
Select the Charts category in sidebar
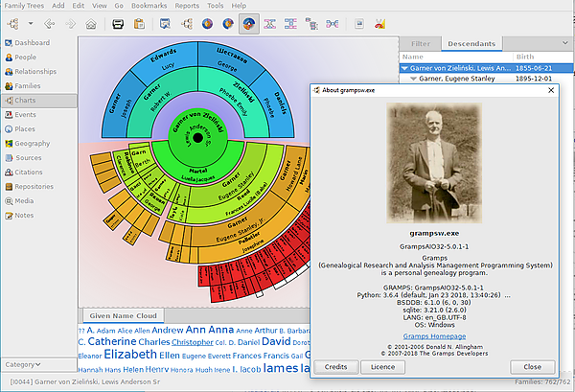coord(39,100)
